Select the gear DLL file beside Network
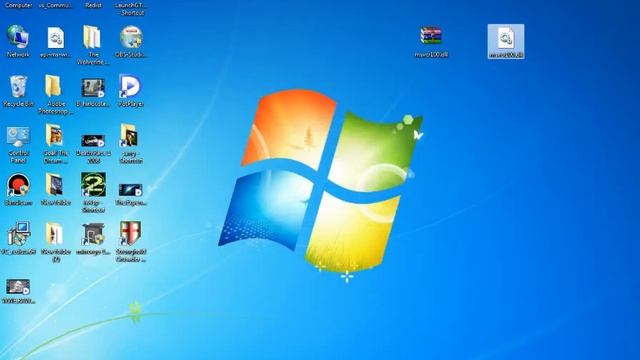This screenshot has width=640, height=360. [x=56, y=41]
